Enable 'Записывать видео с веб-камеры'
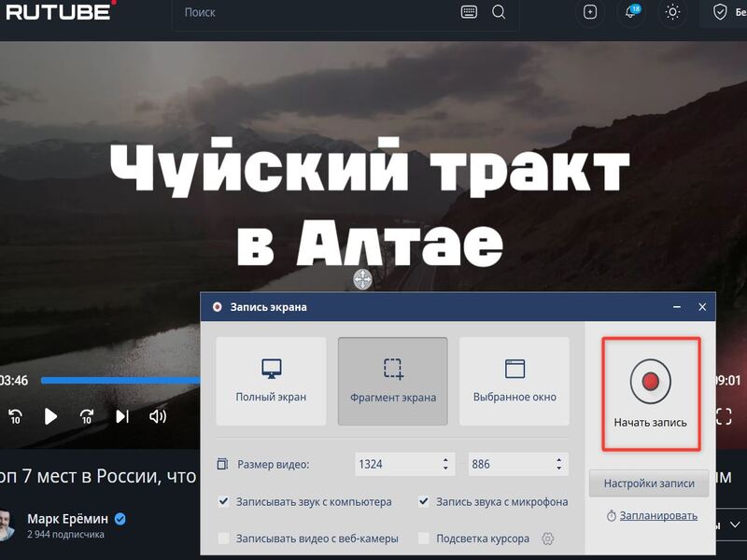 tap(224, 539)
